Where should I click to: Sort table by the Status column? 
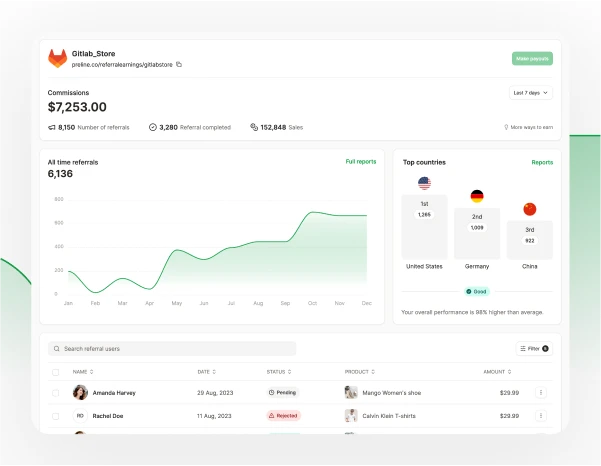[279, 372]
